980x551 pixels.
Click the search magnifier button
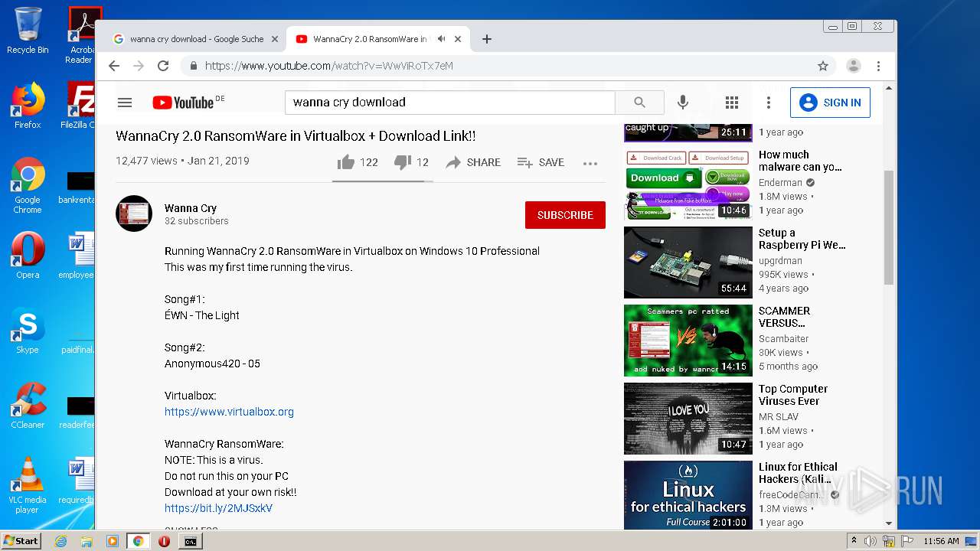[x=639, y=103]
